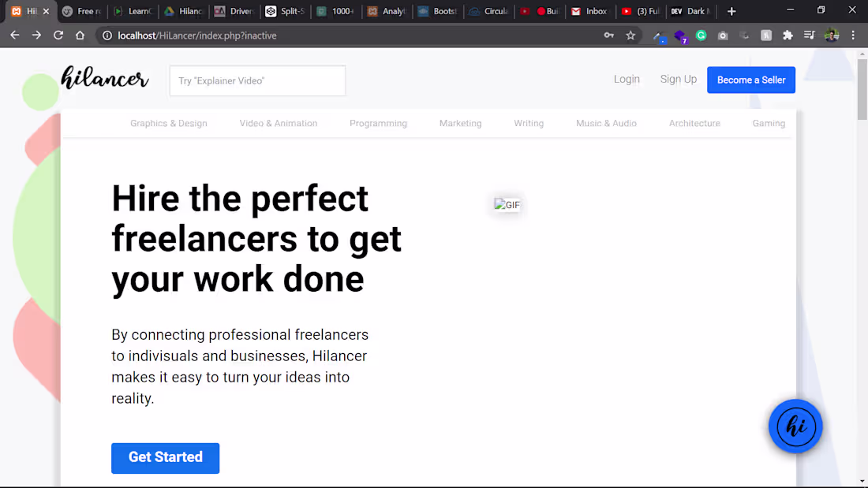The image size is (868, 488).
Task: Open the Music & Audio category
Action: (x=606, y=124)
